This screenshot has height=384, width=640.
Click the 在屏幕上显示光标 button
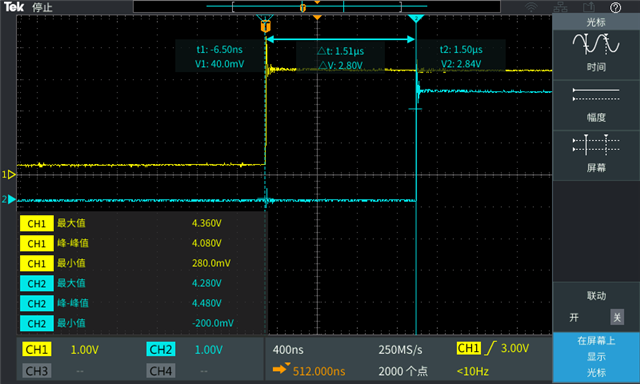click(596, 357)
